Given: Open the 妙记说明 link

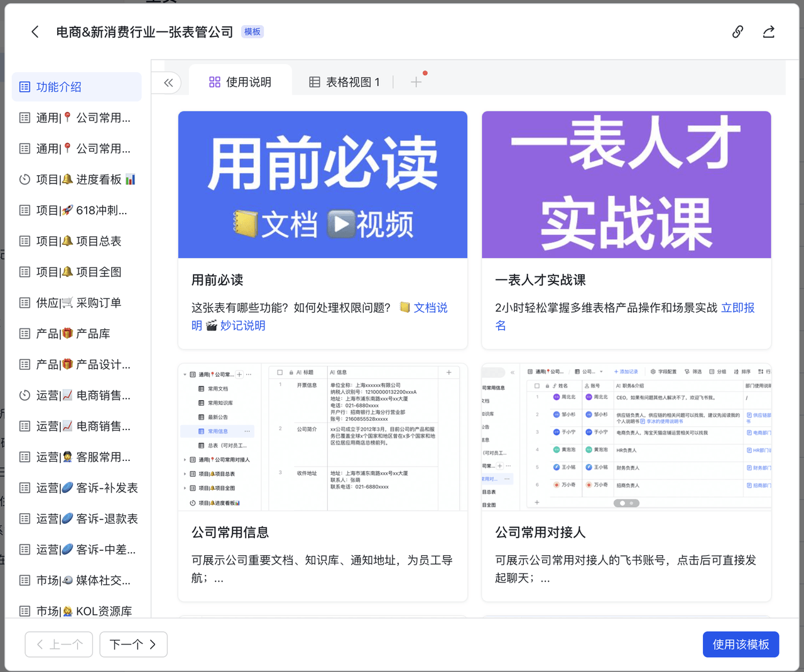Looking at the screenshot, I should (242, 325).
